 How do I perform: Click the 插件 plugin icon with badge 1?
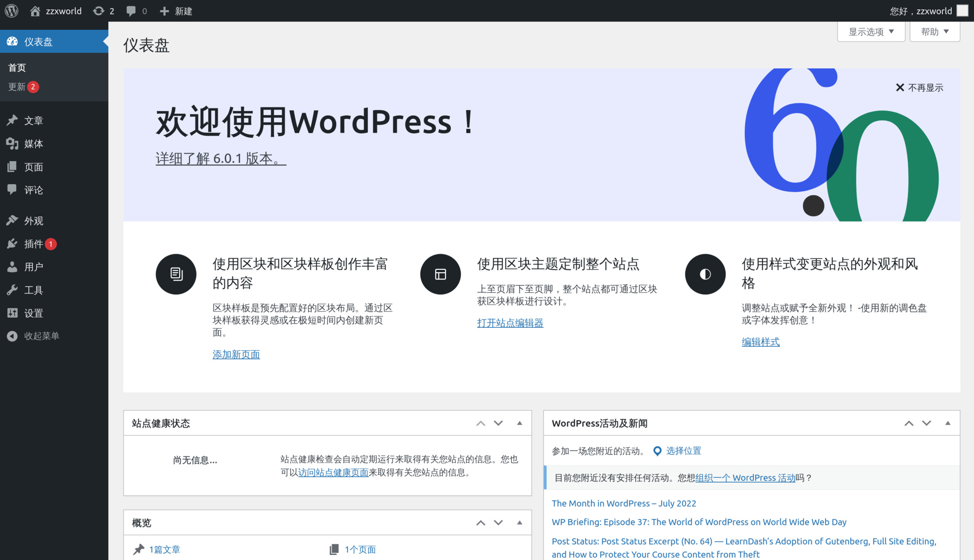coord(13,243)
